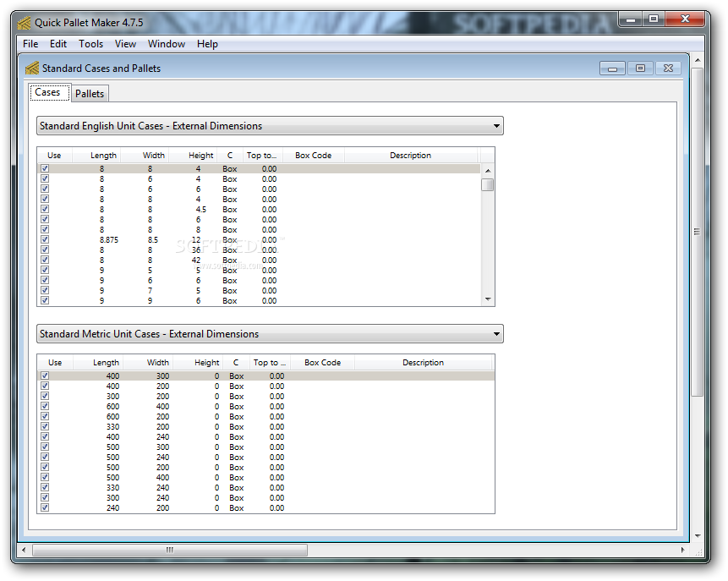This screenshot has height=581, width=728.
Task: Click the main window vertical scrollbar thumb
Action: point(698,232)
